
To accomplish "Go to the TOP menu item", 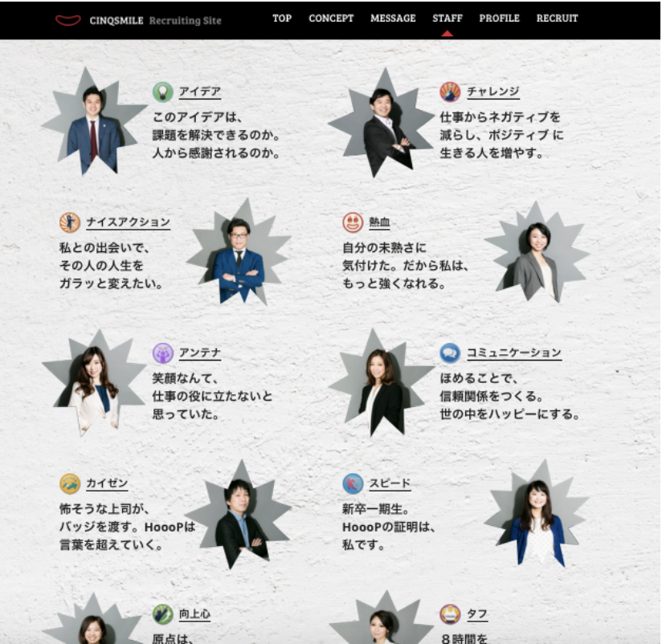I will tap(282, 18).
